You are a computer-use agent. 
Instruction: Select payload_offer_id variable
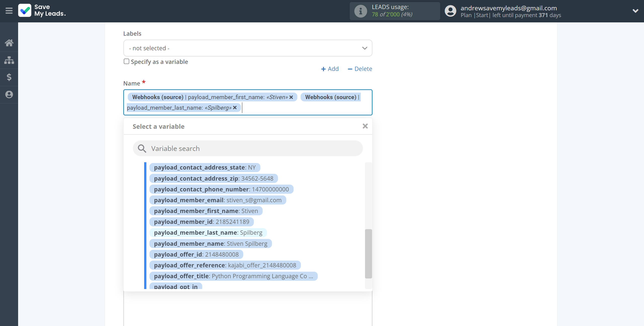[x=196, y=255]
